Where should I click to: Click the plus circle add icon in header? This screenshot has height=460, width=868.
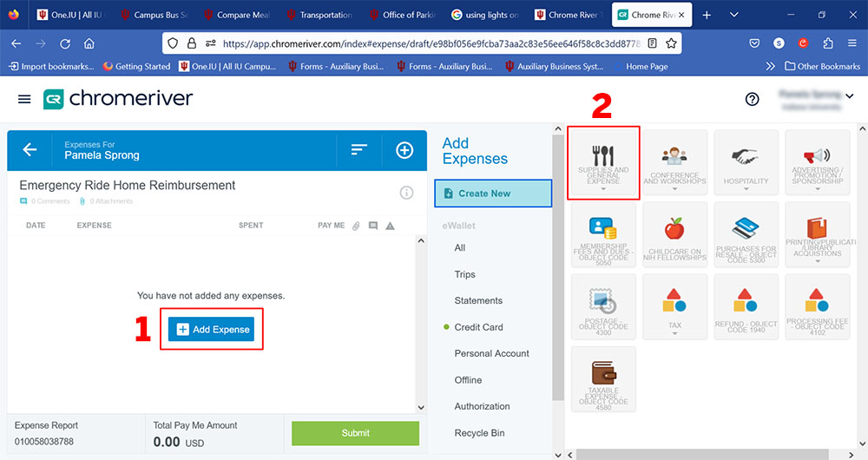[x=404, y=150]
